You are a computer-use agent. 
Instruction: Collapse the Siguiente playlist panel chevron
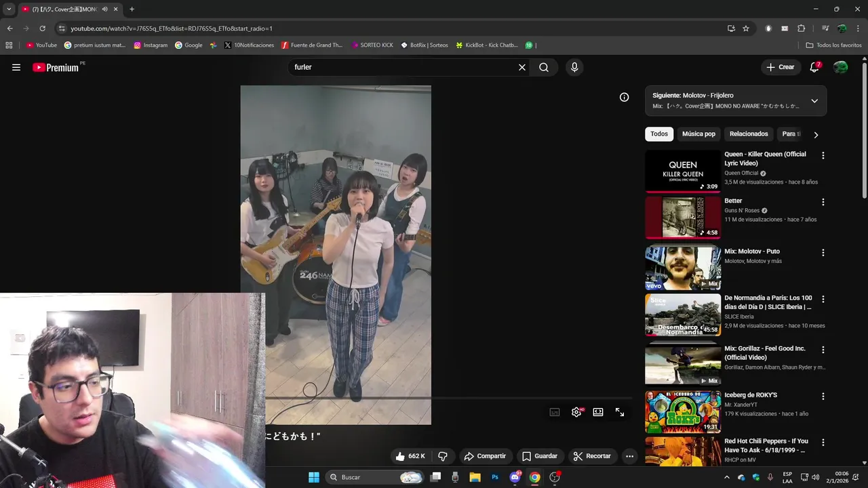click(x=814, y=101)
